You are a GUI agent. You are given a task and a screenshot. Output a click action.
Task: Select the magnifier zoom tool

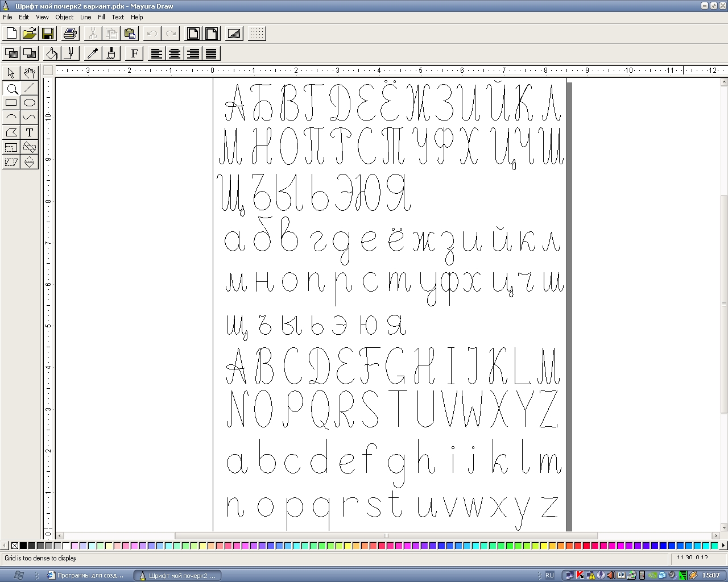[x=11, y=88]
